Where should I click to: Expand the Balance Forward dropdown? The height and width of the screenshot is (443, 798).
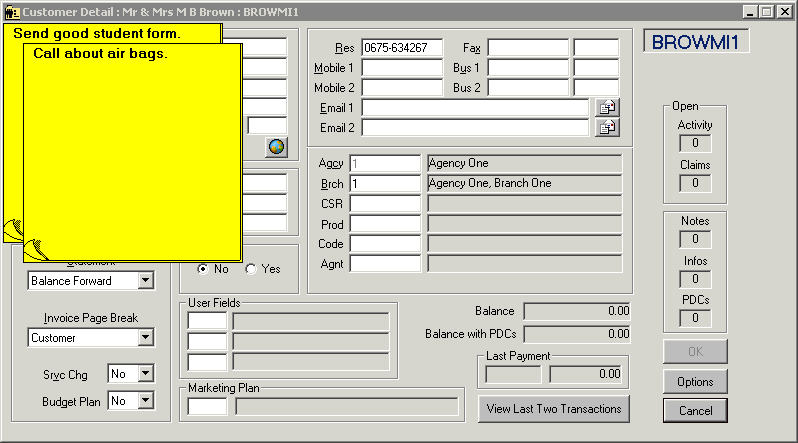pyautogui.click(x=145, y=281)
